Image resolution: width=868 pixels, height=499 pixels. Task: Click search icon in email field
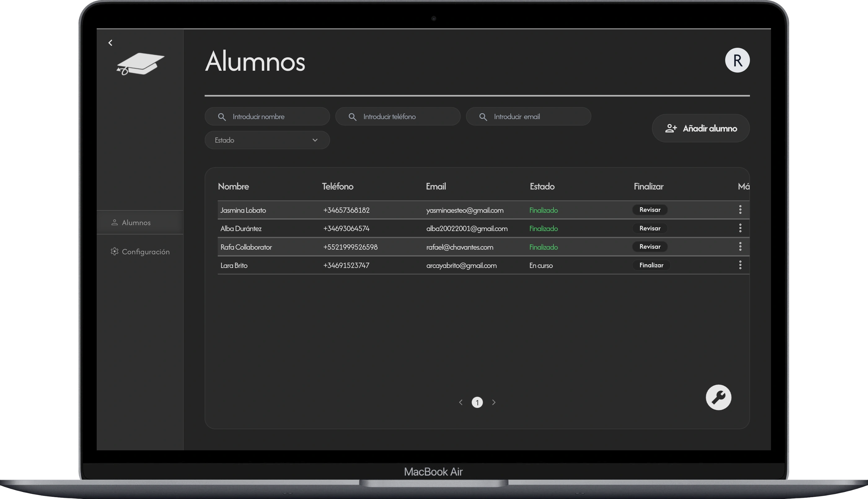(x=483, y=117)
